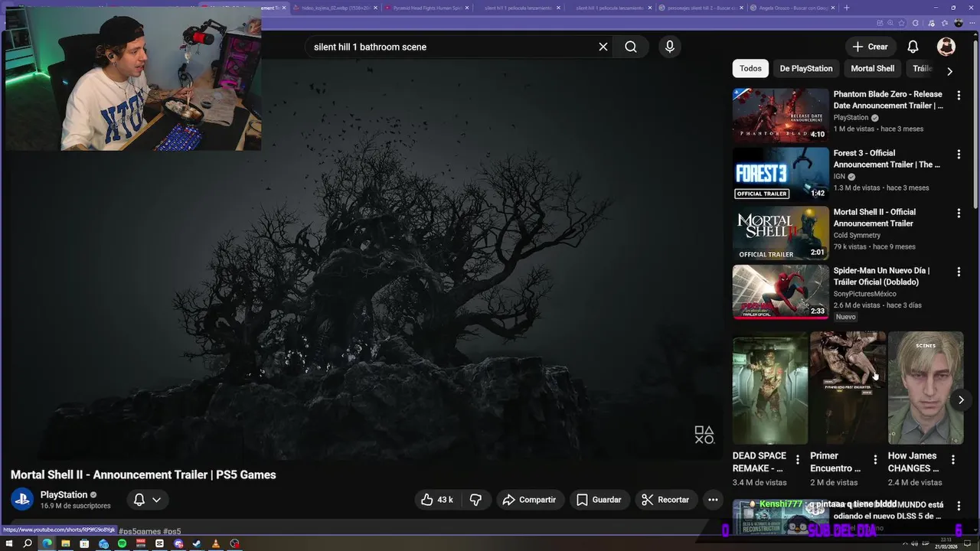Image resolution: width=980 pixels, height=551 pixels.
Task: Open the notifications bell in the header
Action: [913, 47]
